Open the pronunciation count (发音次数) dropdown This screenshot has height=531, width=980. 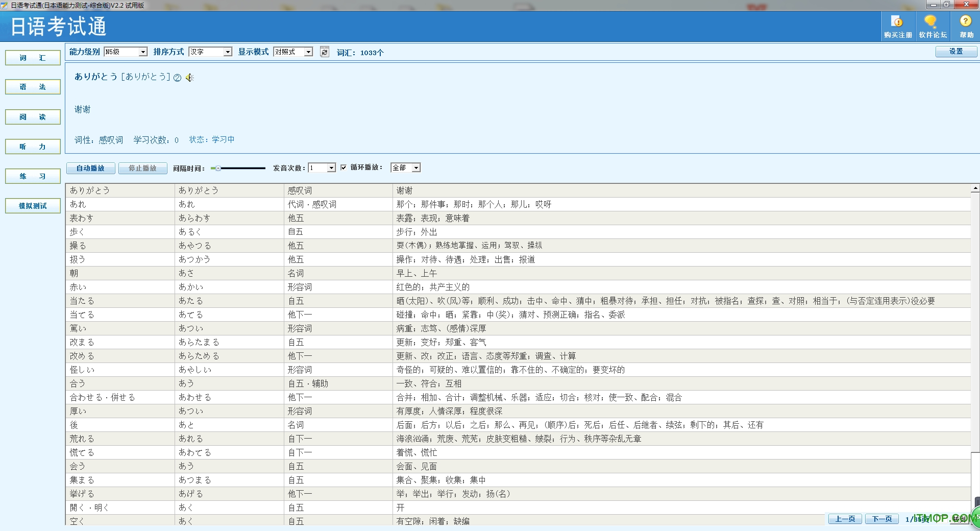tap(322, 167)
